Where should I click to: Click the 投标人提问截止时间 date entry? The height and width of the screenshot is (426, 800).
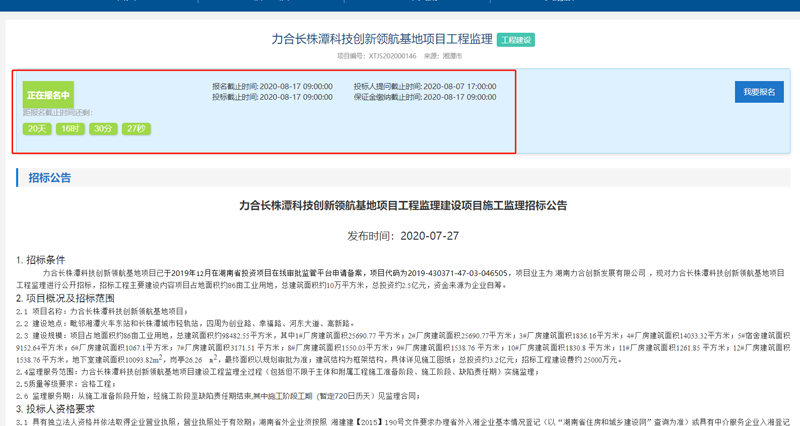click(424, 87)
